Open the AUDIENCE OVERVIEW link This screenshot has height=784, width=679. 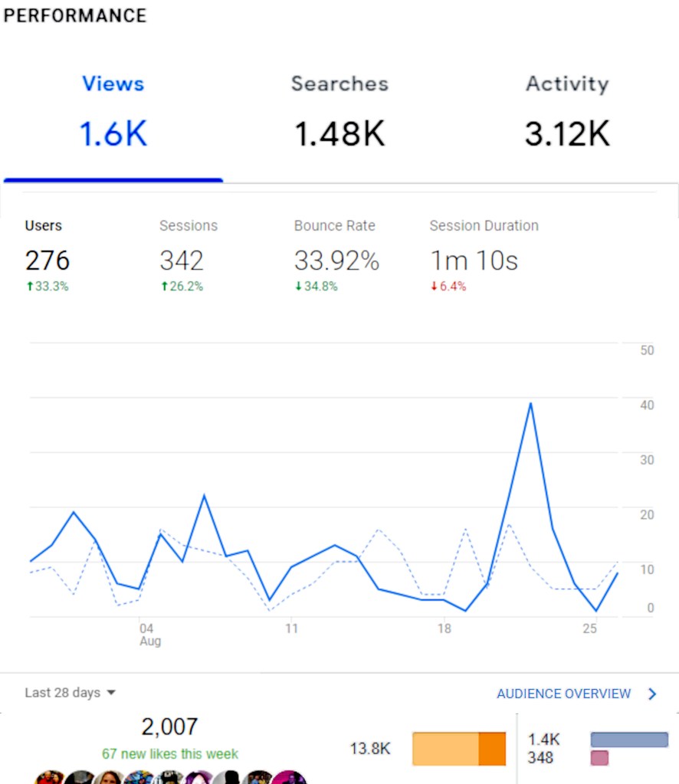(563, 694)
